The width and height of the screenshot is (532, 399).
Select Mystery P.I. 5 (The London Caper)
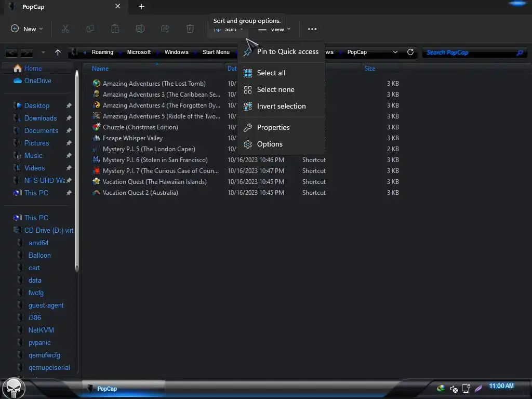[x=149, y=149]
